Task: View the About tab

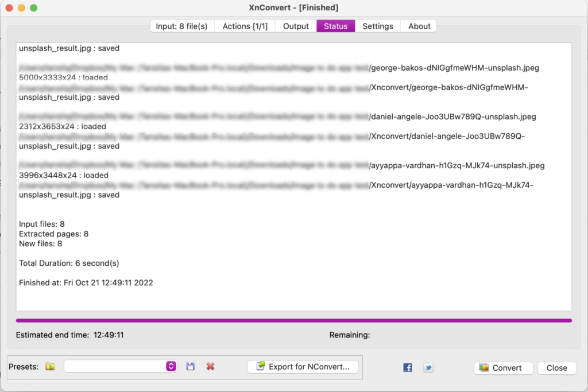Action: click(419, 26)
